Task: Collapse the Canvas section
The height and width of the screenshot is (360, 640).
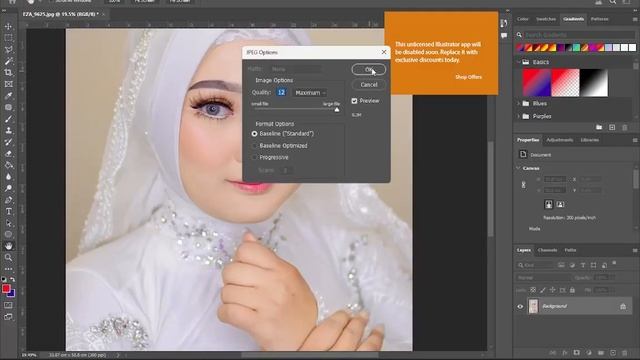Action: (518, 168)
